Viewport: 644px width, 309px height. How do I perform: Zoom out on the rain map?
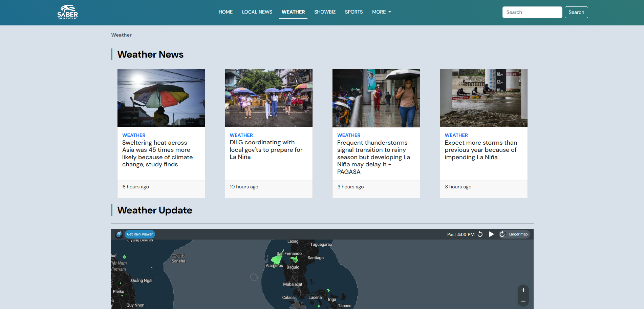[x=523, y=301]
